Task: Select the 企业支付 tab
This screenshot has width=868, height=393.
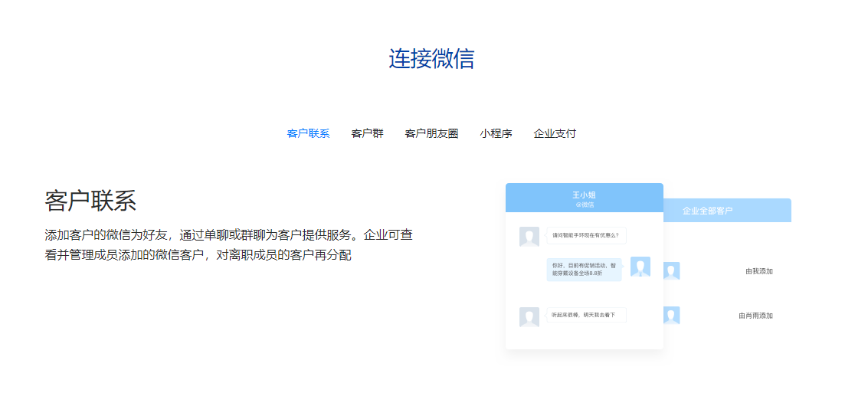Action: pos(555,133)
